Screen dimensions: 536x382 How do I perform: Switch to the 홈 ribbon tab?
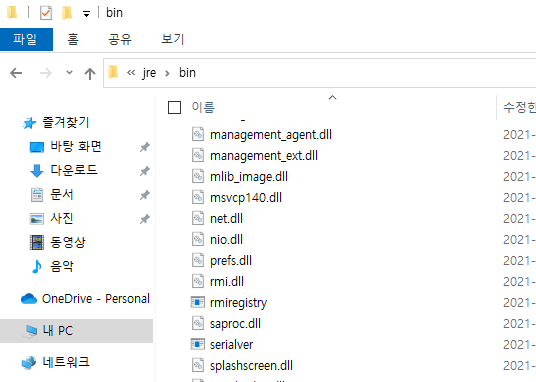tap(73, 39)
